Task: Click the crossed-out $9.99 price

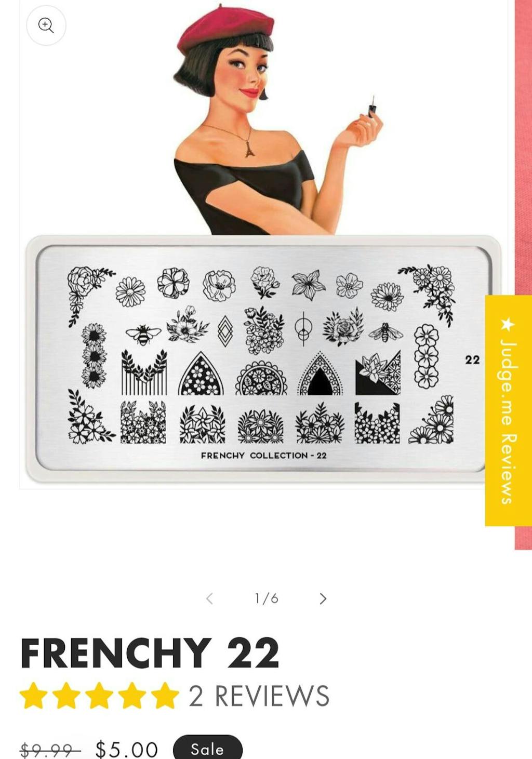Action: point(50,750)
